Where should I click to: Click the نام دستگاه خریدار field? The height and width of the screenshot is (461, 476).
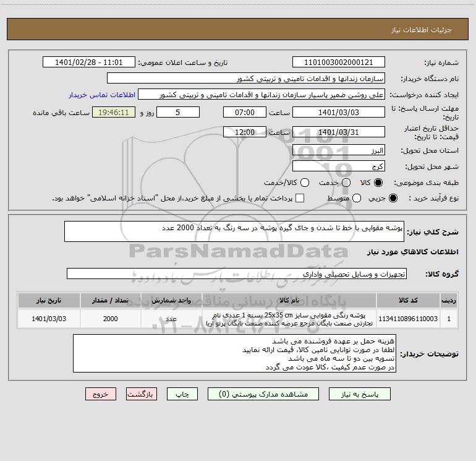[246, 79]
